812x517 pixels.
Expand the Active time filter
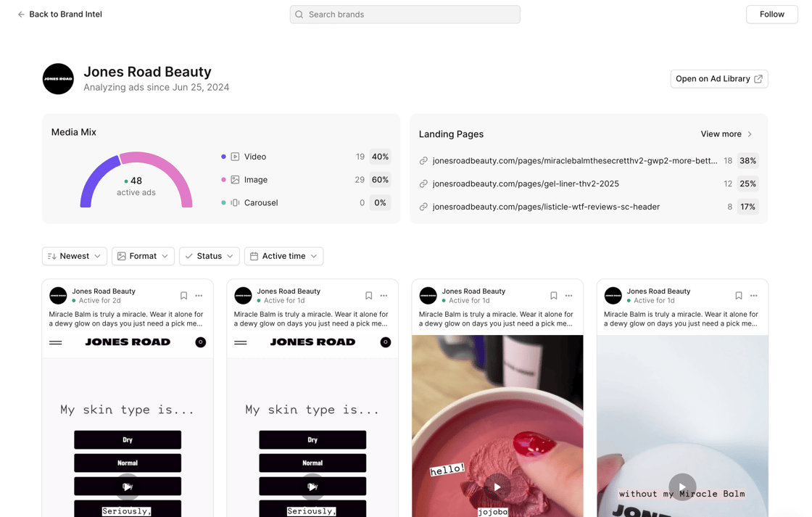pyautogui.click(x=283, y=256)
